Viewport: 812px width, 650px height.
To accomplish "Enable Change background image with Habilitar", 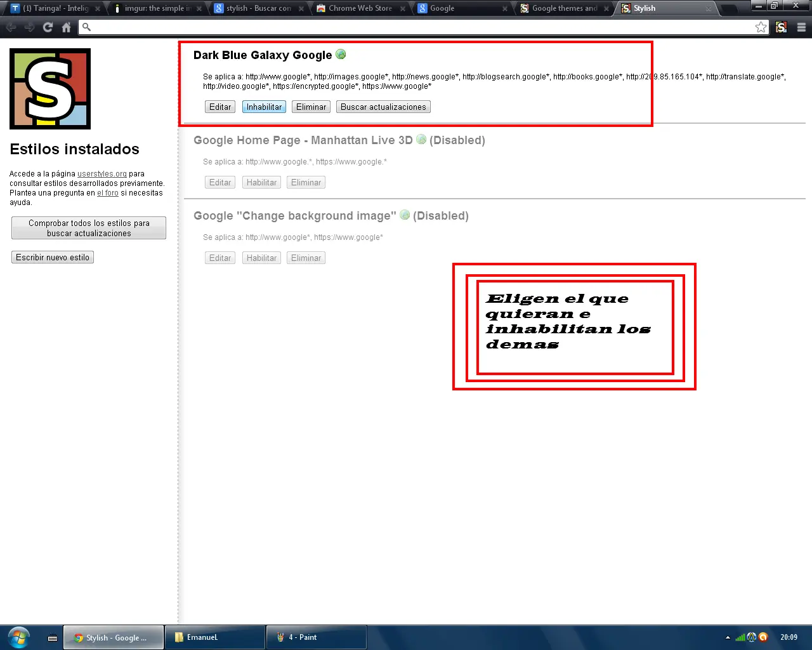I will (261, 258).
